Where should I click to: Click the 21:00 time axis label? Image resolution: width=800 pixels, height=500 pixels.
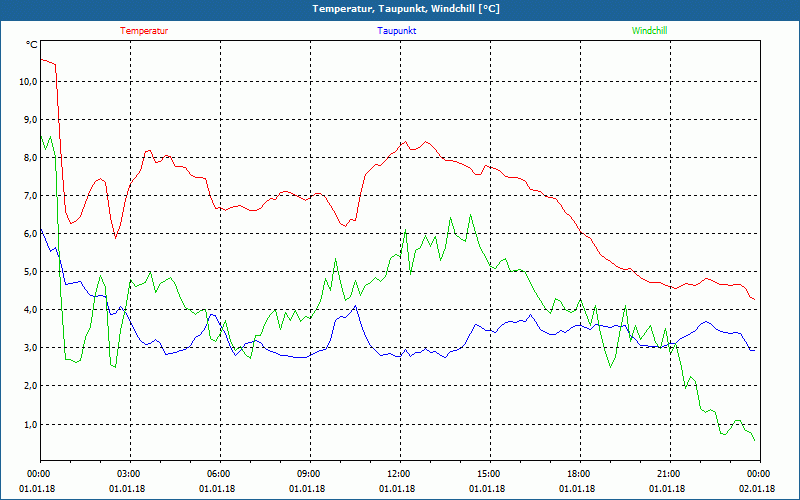click(x=669, y=474)
